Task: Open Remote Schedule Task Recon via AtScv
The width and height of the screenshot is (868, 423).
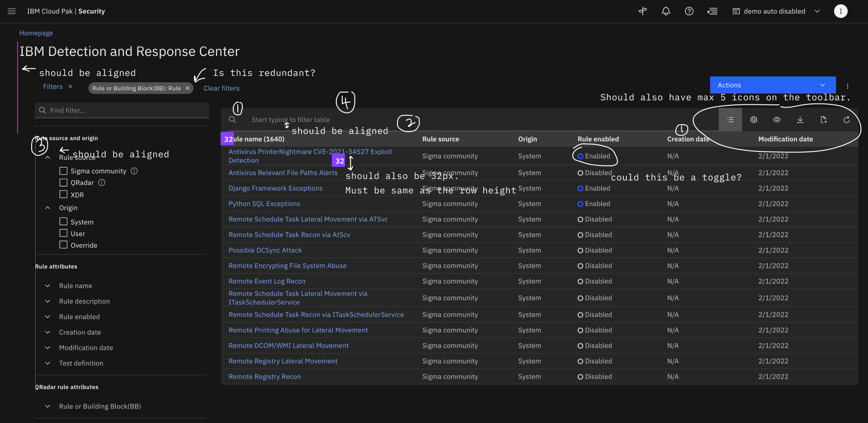Action: point(289,235)
